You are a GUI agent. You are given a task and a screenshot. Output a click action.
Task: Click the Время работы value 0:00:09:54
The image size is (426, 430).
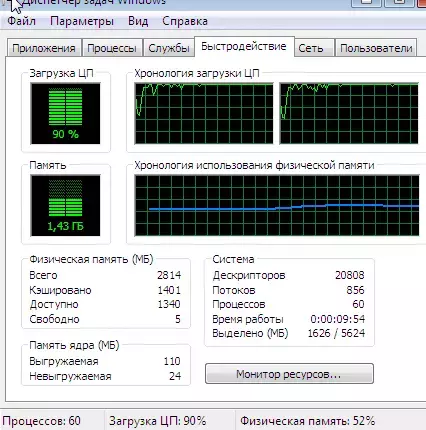[x=338, y=319]
